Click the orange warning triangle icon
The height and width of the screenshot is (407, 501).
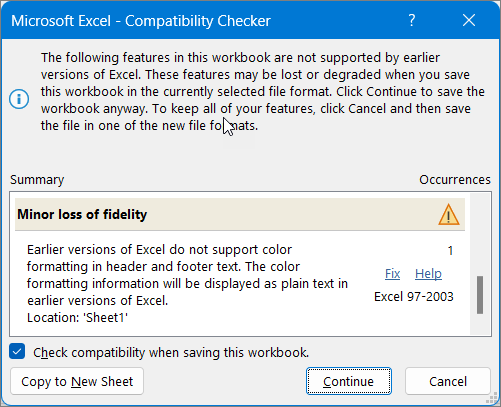[449, 214]
